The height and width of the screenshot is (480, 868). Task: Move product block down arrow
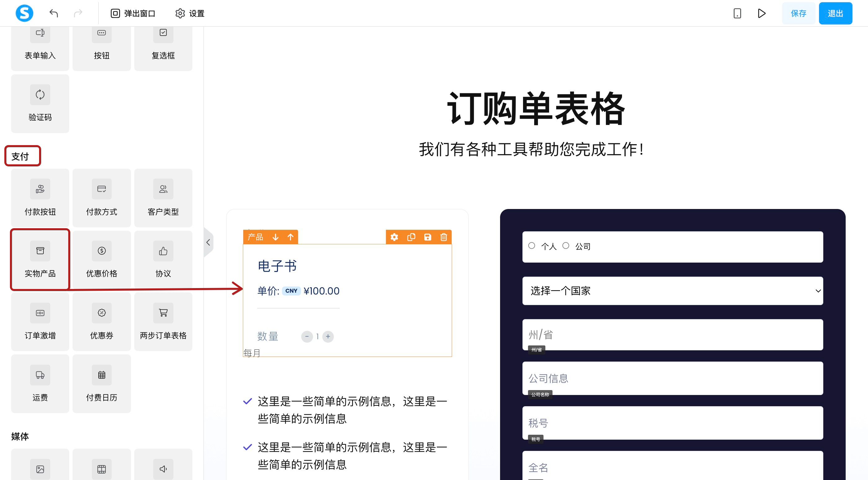point(275,237)
